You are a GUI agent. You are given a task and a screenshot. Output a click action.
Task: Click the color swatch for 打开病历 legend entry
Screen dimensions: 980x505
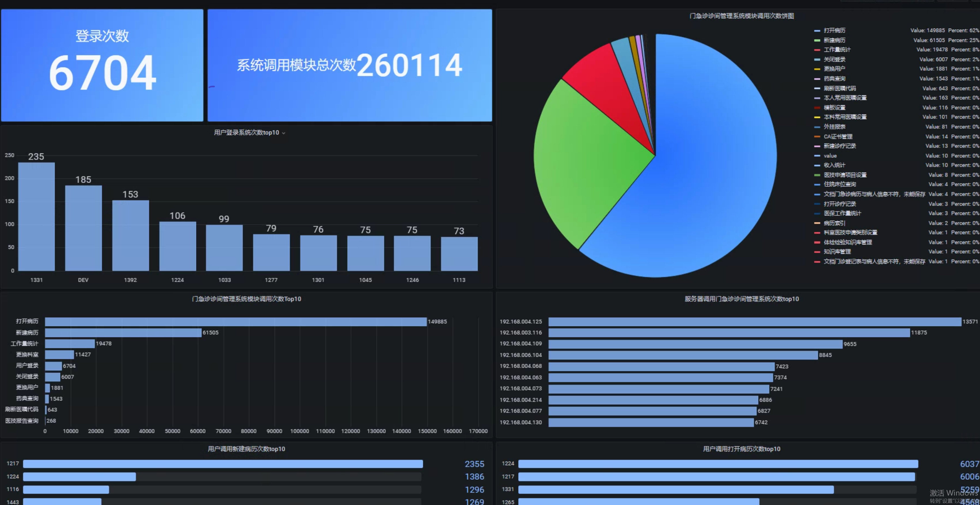coord(817,31)
